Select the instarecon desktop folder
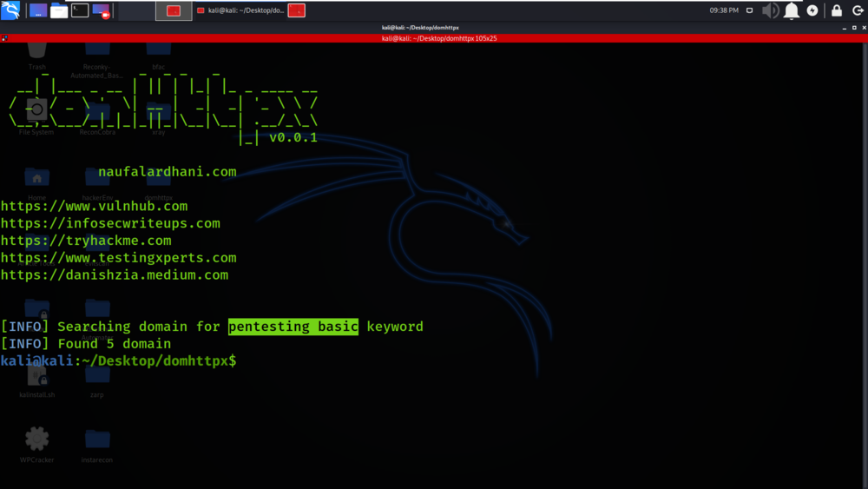868x489 pixels. click(x=97, y=446)
